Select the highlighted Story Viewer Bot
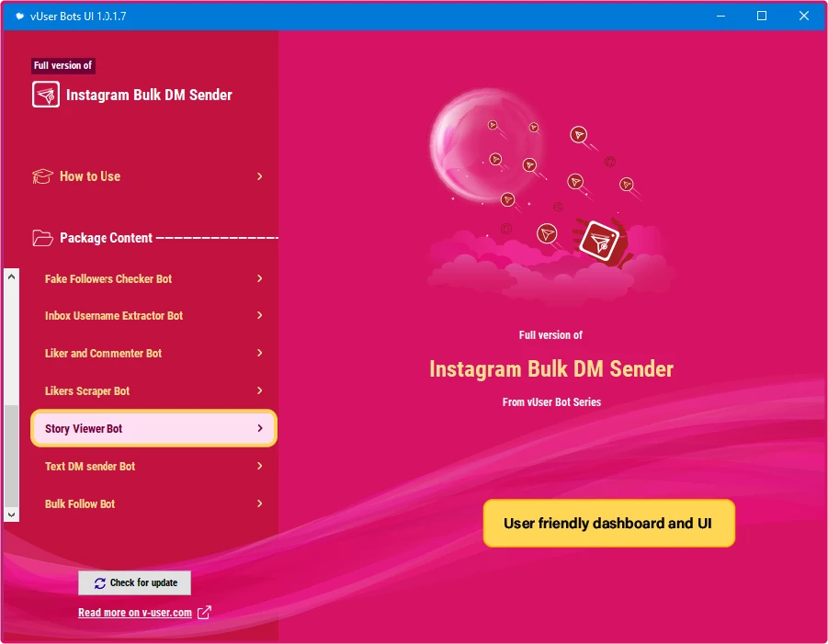828x644 pixels. [153, 428]
